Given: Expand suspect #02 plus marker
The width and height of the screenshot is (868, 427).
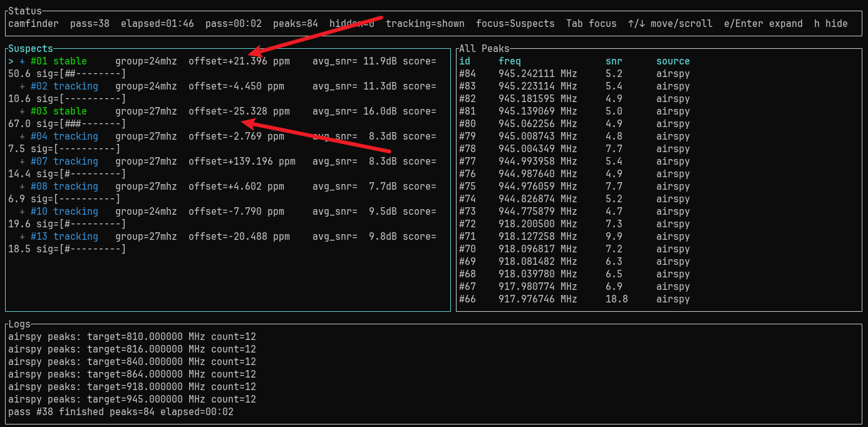Looking at the screenshot, I should click(23, 86).
